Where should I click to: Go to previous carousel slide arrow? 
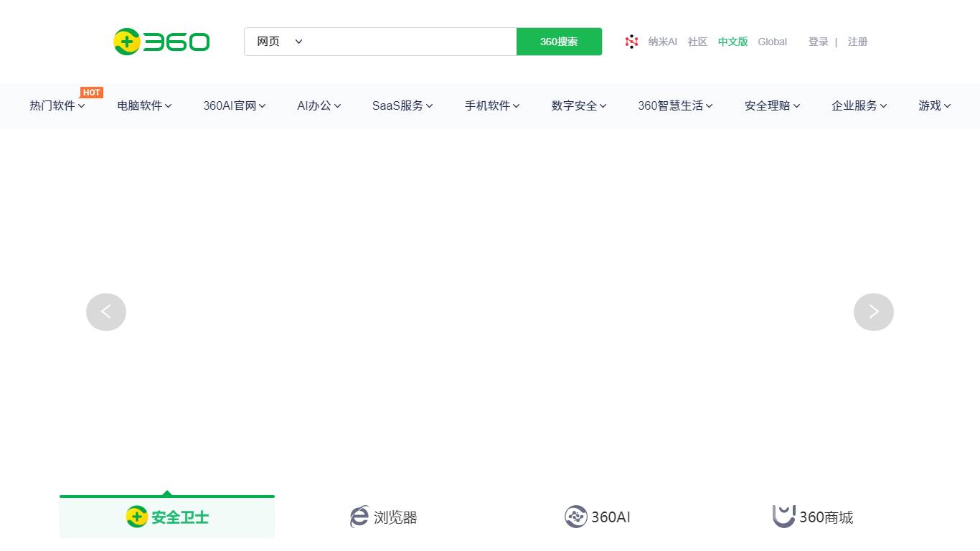tap(106, 312)
